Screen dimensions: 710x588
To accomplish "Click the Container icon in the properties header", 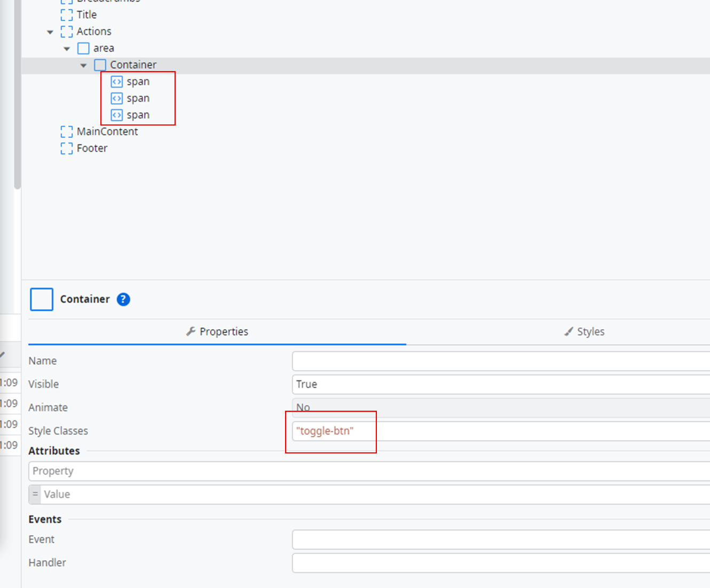I will tap(41, 299).
